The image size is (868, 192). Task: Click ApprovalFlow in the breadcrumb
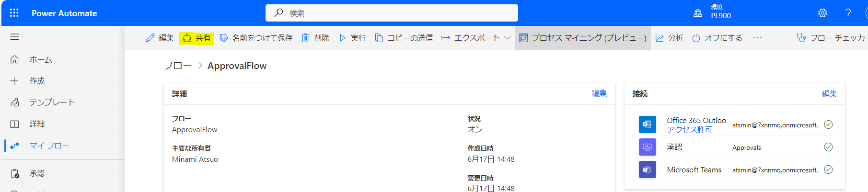(237, 66)
